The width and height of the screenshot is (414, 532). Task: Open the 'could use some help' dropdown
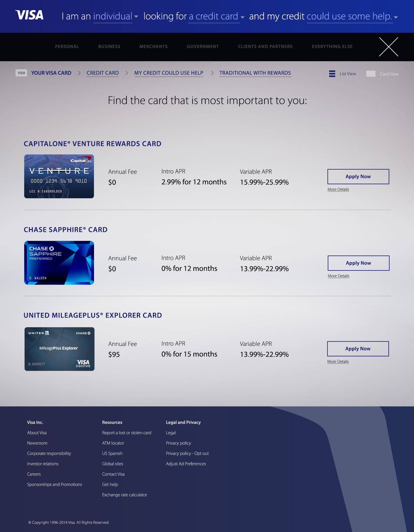click(352, 16)
